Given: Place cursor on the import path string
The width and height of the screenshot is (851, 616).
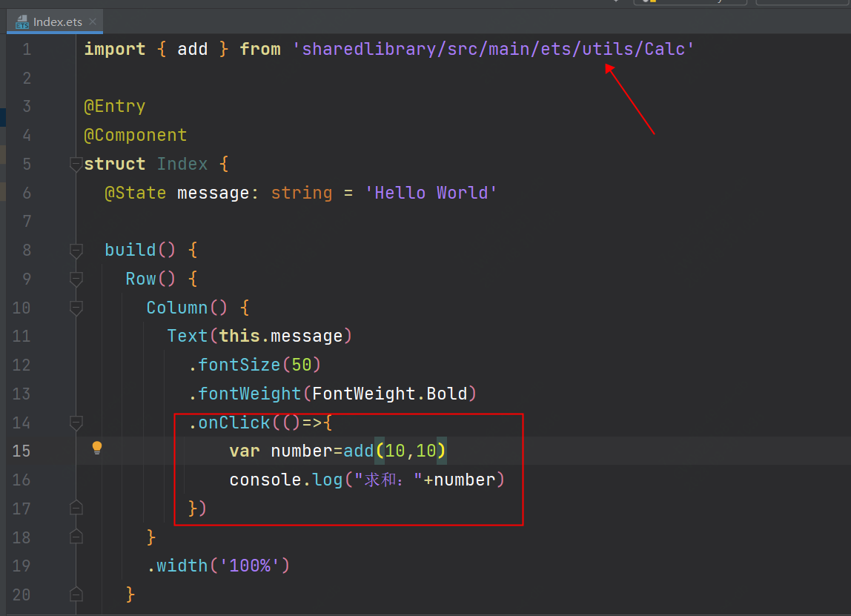Looking at the screenshot, I should pyautogui.click(x=493, y=50).
